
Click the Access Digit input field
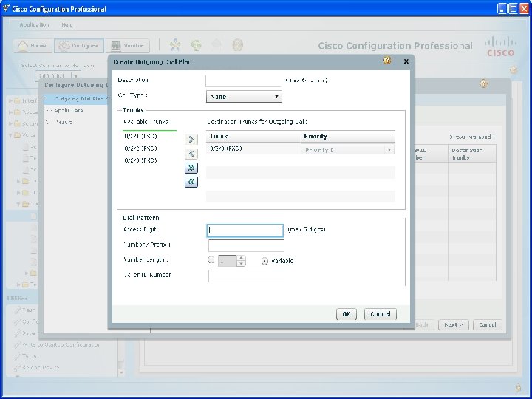245,231
